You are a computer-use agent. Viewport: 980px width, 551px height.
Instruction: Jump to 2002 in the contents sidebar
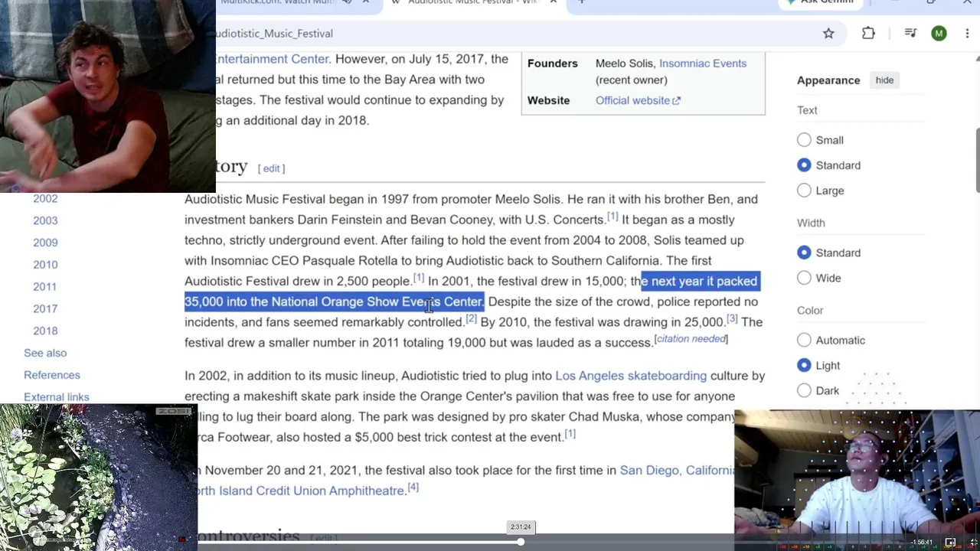45,198
